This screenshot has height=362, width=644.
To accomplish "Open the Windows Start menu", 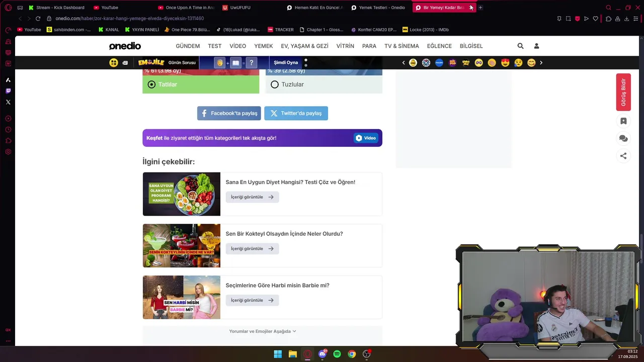I will click(278, 354).
